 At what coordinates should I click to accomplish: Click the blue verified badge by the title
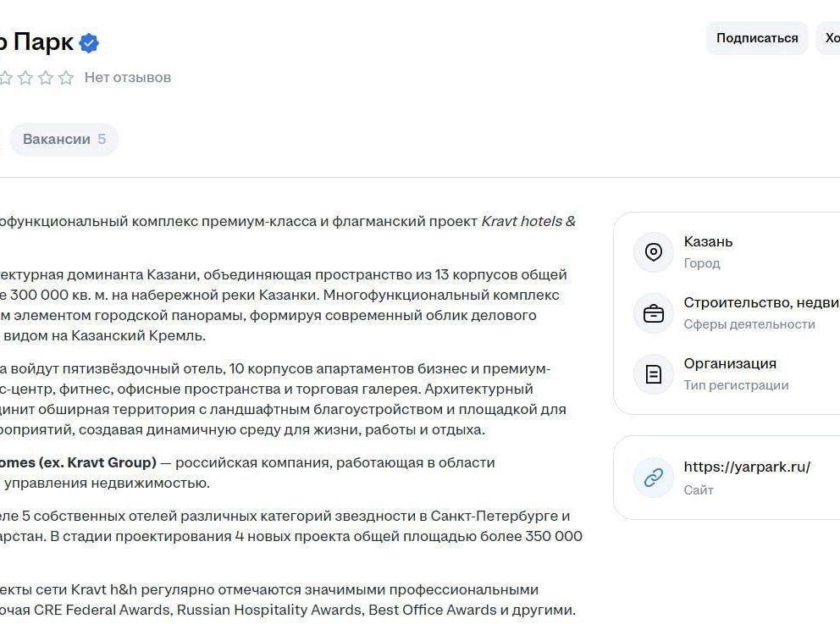(89, 42)
